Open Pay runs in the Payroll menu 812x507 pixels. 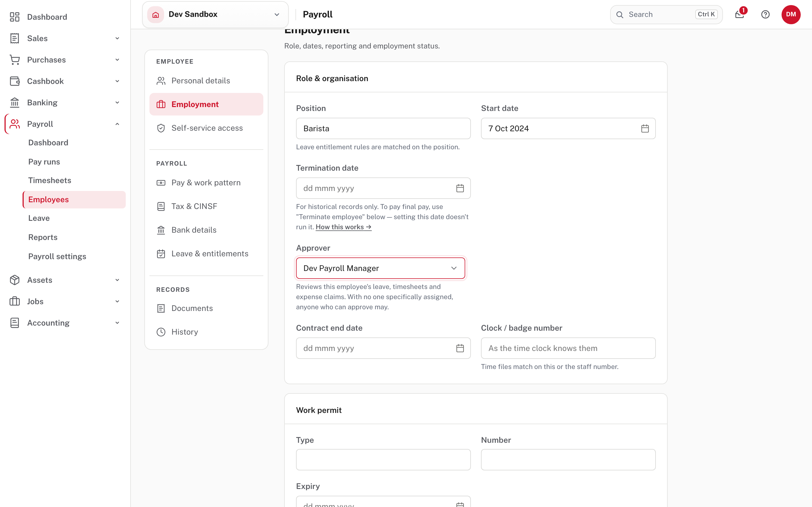[44, 162]
